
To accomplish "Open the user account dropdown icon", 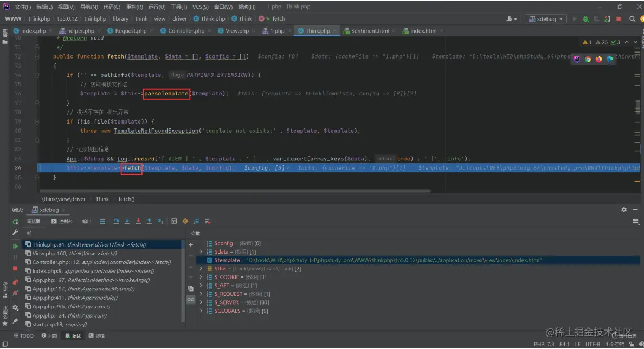I will (x=511, y=19).
